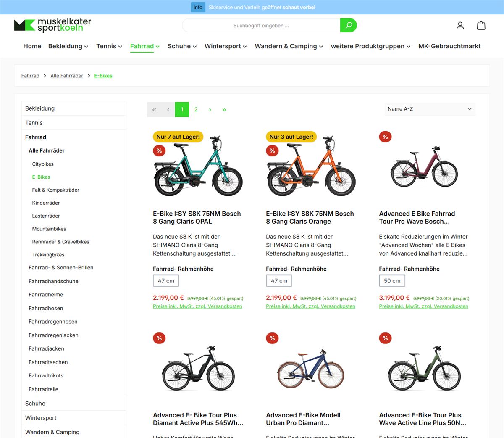
Task: Click the Info badge in top banner
Action: [x=198, y=7]
